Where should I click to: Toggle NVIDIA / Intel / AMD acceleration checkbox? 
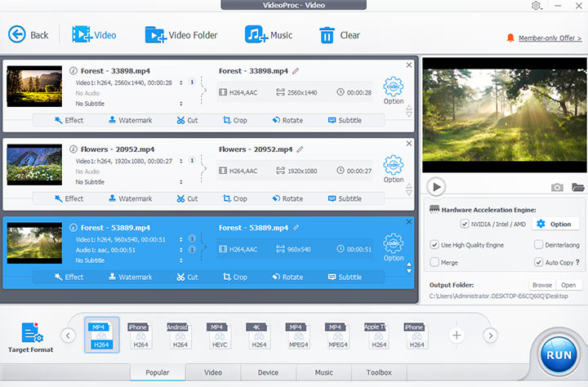(464, 224)
